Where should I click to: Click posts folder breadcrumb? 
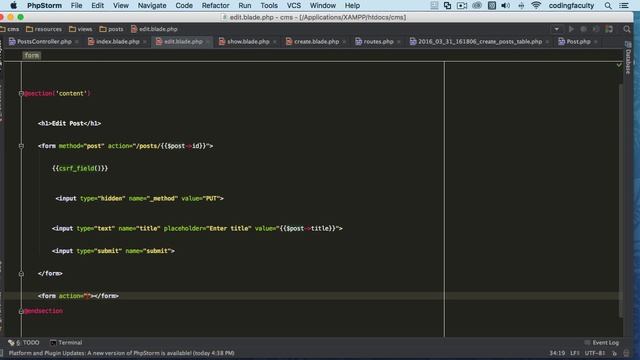click(x=111, y=29)
